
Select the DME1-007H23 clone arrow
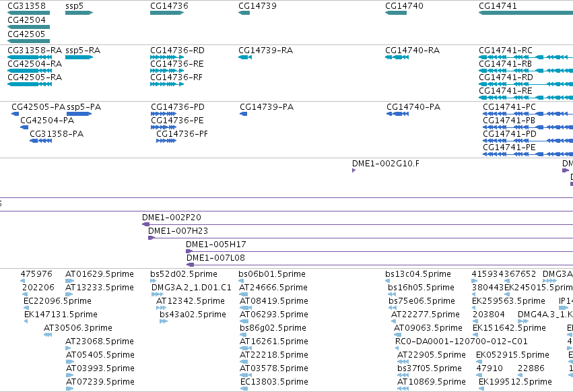pyautogui.click(x=151, y=238)
